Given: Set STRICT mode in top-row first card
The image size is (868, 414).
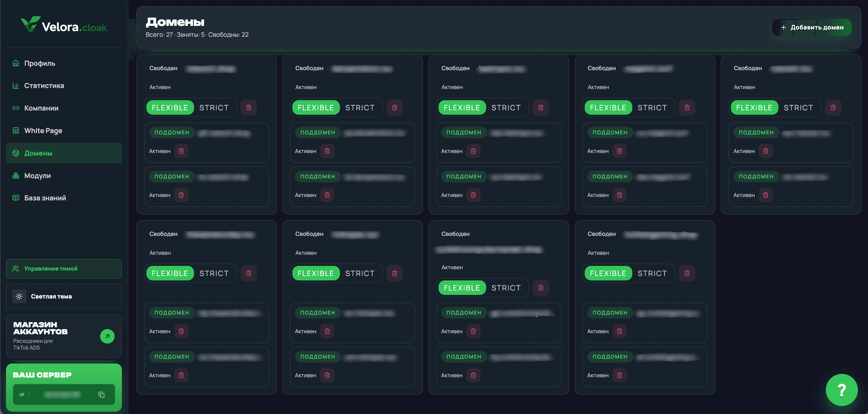Looking at the screenshot, I should pyautogui.click(x=214, y=107).
